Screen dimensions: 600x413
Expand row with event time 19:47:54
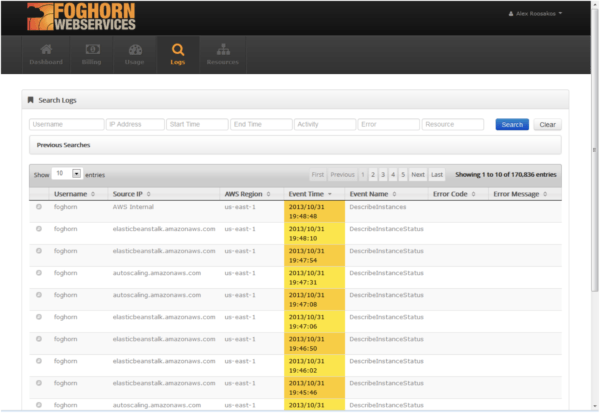coord(39,251)
